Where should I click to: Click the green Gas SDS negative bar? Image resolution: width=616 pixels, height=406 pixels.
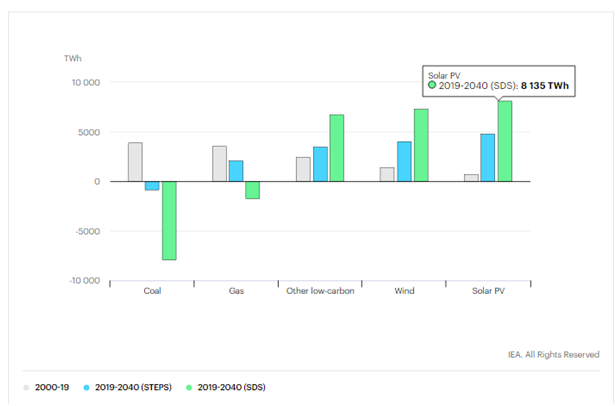click(253, 190)
